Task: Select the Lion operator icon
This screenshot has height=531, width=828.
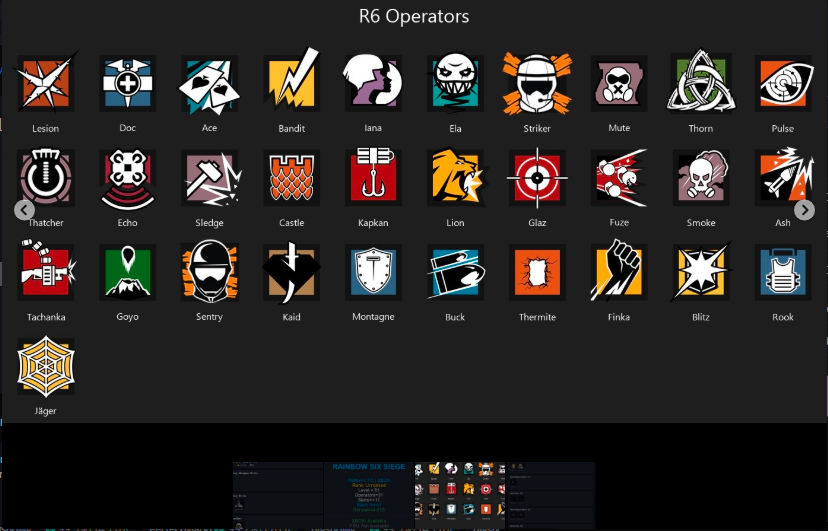Action: coord(455,177)
